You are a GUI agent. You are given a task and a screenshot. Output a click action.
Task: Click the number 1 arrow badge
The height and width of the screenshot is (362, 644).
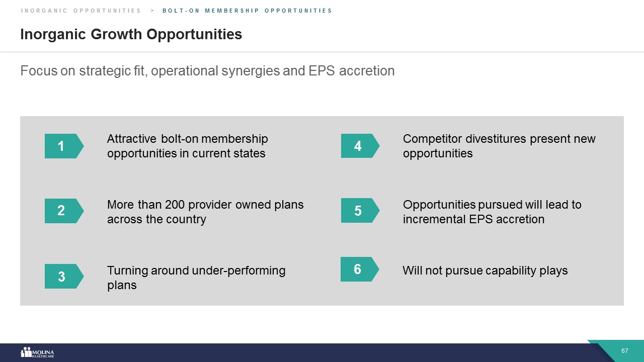(62, 146)
